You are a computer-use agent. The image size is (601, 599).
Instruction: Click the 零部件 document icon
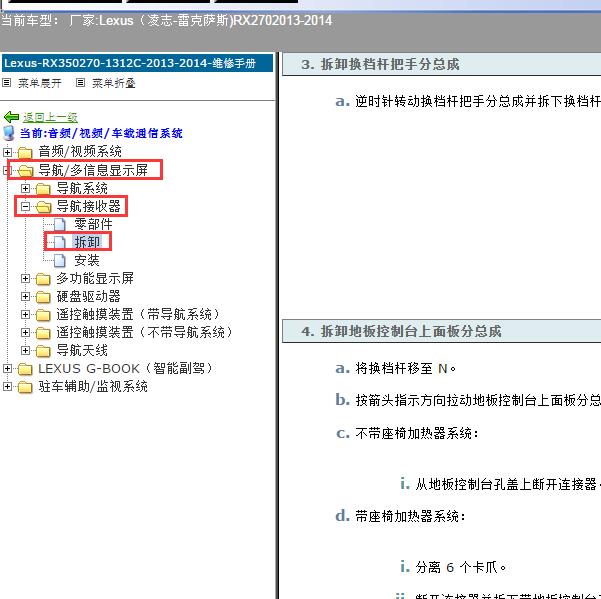tap(60, 224)
